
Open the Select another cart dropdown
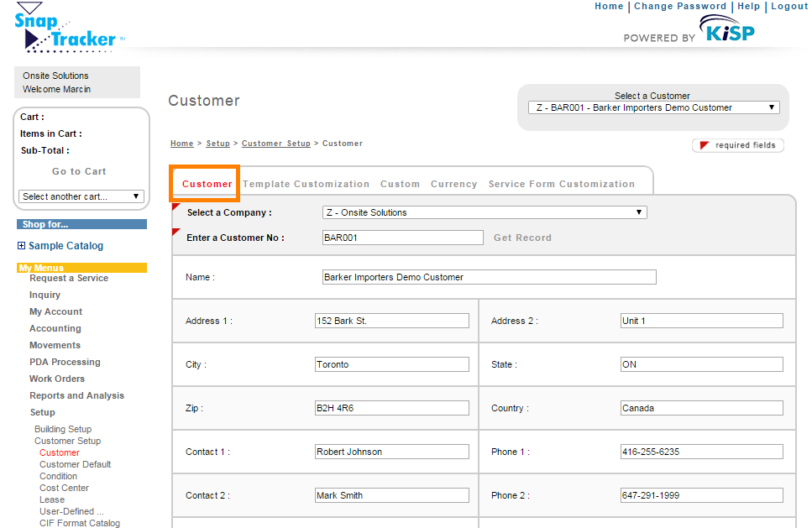point(81,196)
